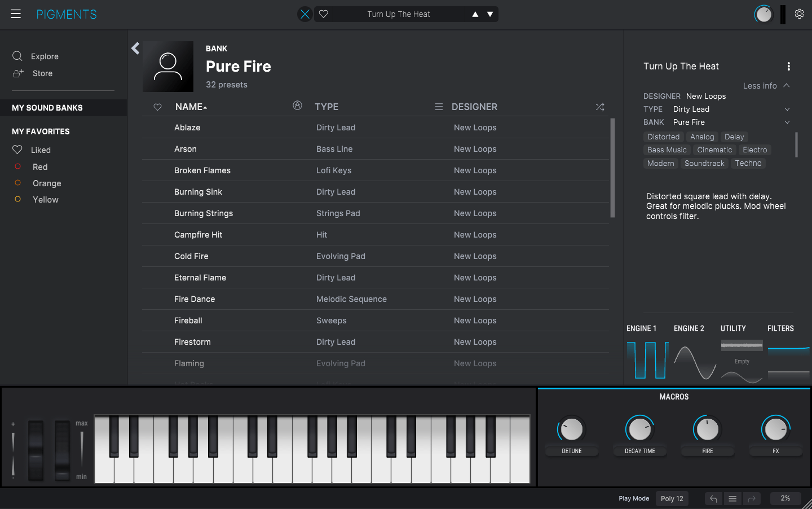Image resolution: width=812 pixels, height=509 pixels.
Task: Expand the BANK dropdown for Pure Fire
Action: pos(787,122)
